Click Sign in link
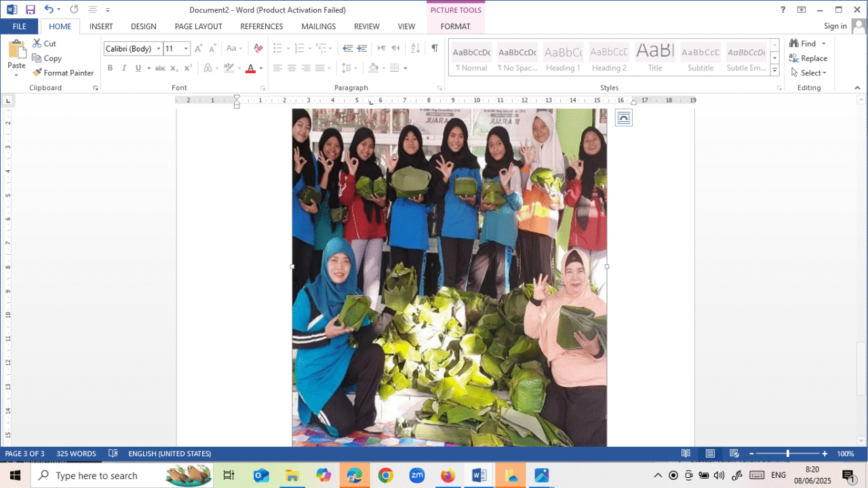868x488 pixels. click(835, 26)
